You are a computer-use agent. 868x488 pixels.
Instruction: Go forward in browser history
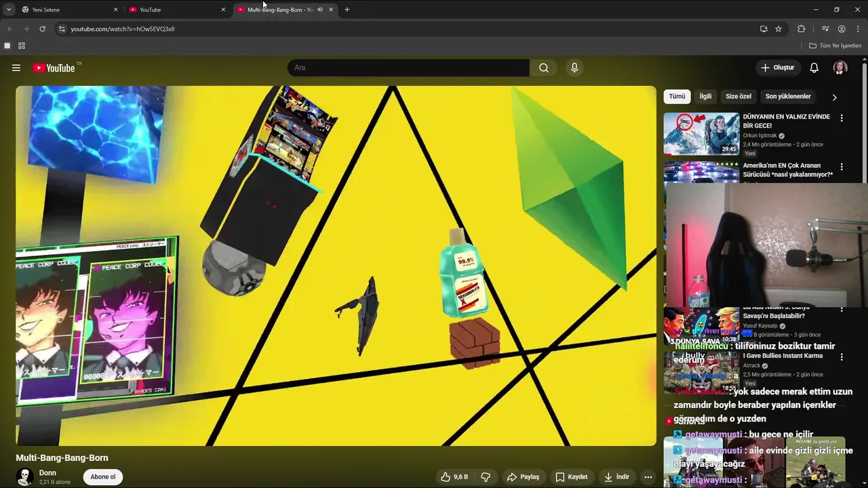[x=26, y=29]
